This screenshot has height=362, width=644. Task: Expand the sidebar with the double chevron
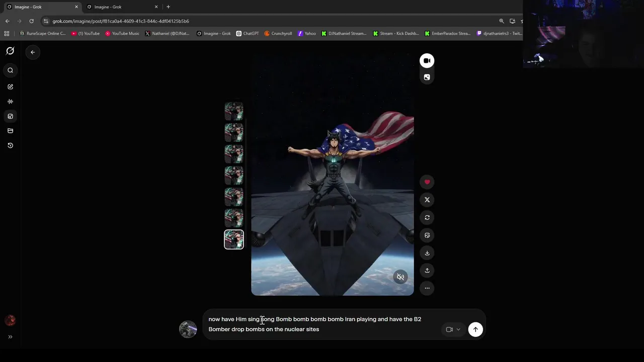tap(10, 337)
